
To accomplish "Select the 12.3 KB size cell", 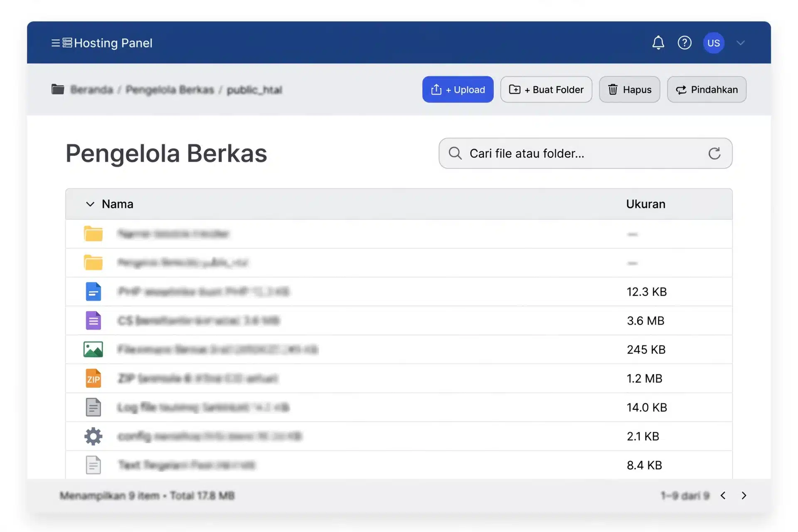I will point(647,292).
